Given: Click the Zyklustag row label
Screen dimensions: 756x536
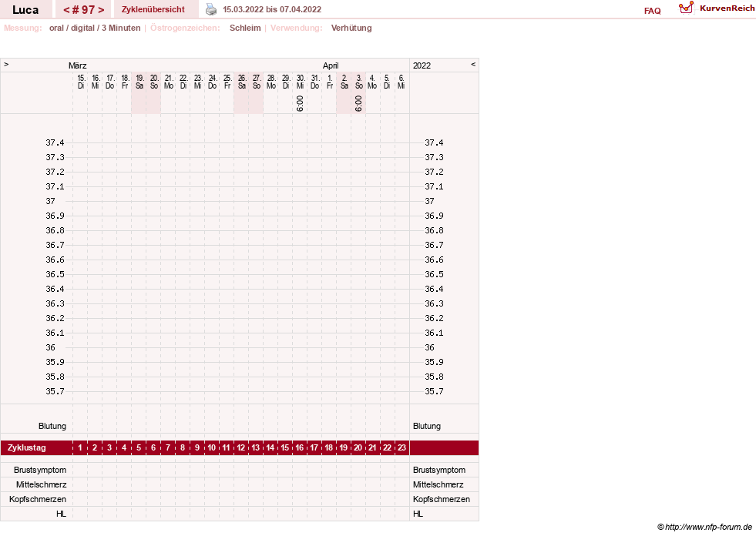Looking at the screenshot, I should (x=26, y=447).
